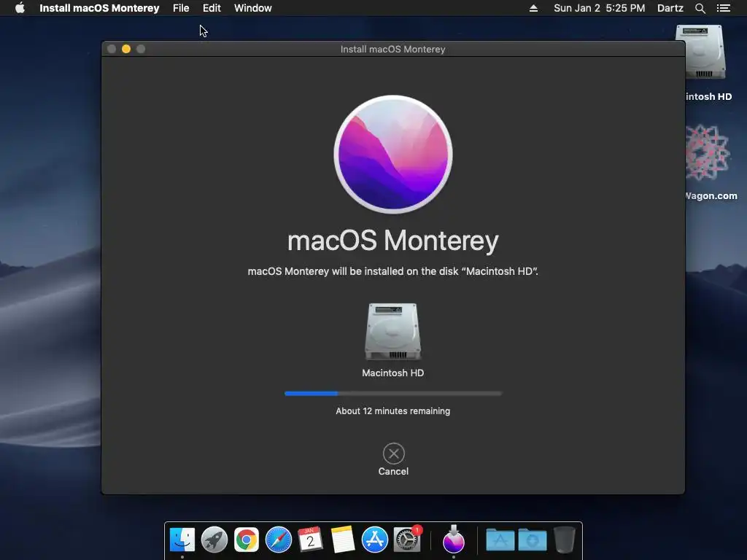Open the Edit menu
Screen dimensions: 747x560
[212, 8]
